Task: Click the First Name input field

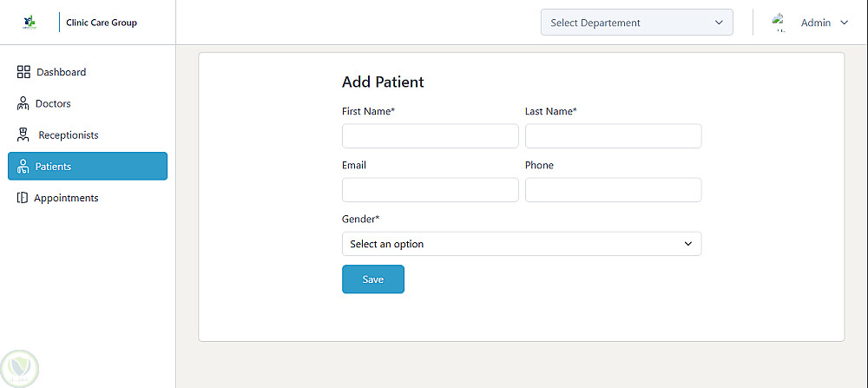Action: (430, 136)
